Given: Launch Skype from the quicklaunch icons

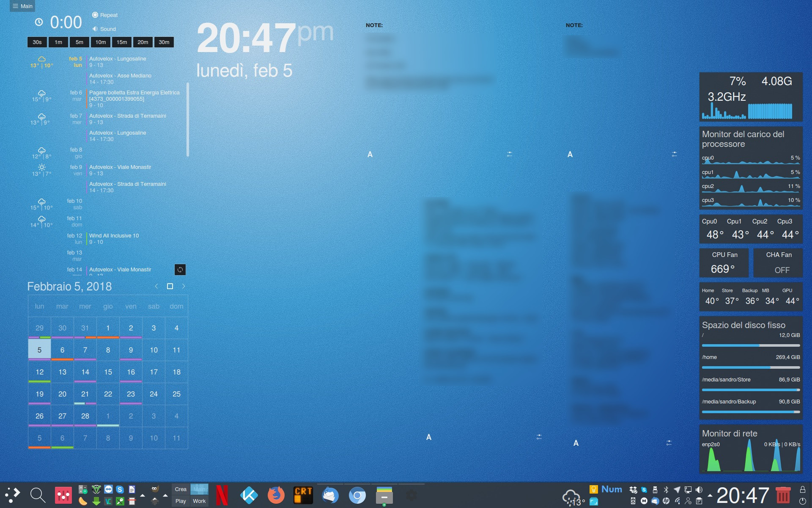Looking at the screenshot, I should (x=120, y=489).
